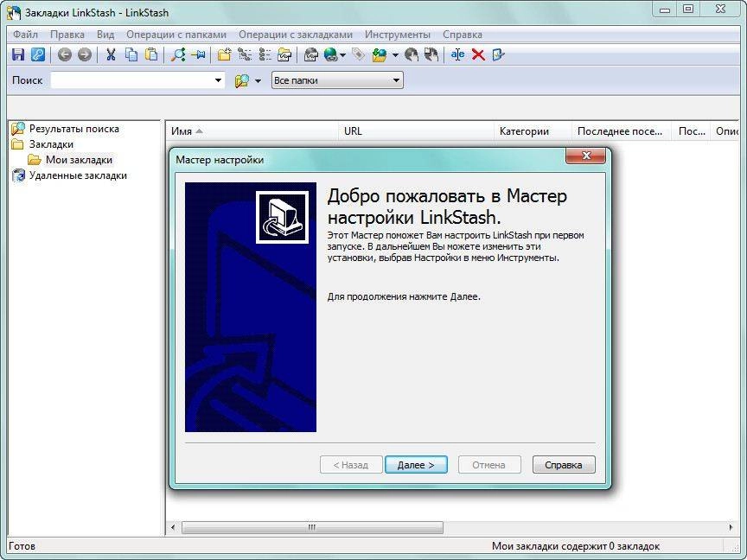This screenshot has width=747, height=560.
Task: Click the search folder magnifier button
Action: tap(242, 80)
